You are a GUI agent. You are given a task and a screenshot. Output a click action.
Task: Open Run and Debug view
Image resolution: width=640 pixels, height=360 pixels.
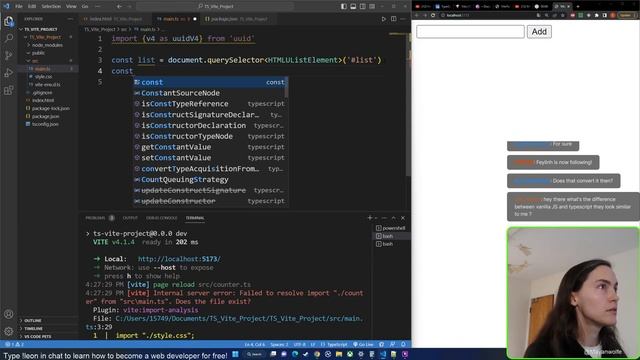(9, 73)
